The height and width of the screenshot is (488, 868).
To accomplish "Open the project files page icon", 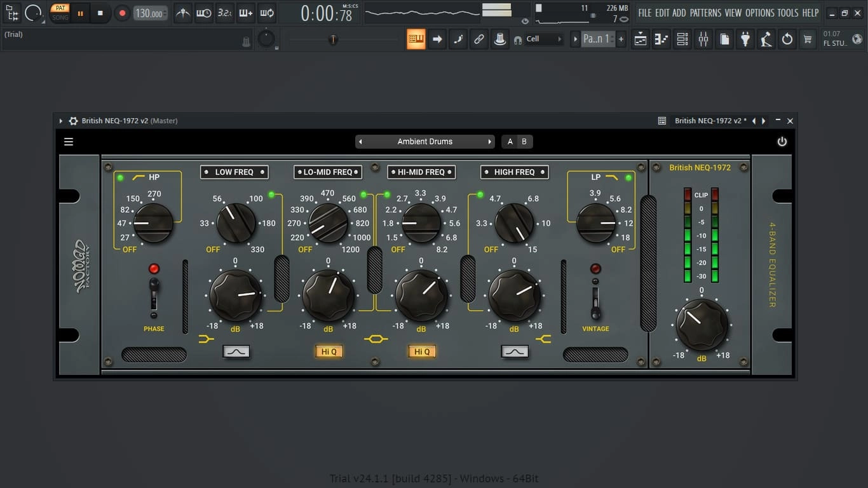I will [x=724, y=39].
